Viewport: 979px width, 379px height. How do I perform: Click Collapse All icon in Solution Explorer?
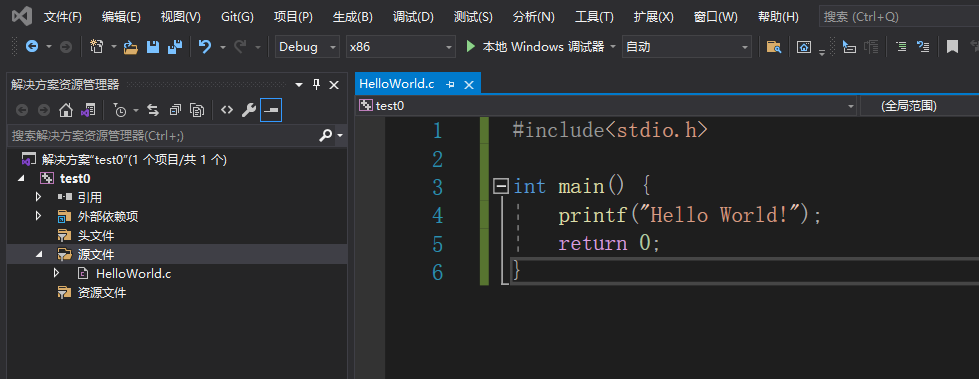pyautogui.click(x=175, y=111)
